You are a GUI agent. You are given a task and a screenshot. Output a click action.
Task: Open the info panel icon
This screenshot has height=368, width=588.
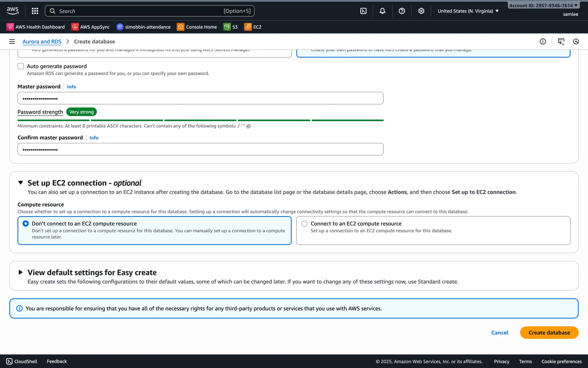[x=543, y=41]
